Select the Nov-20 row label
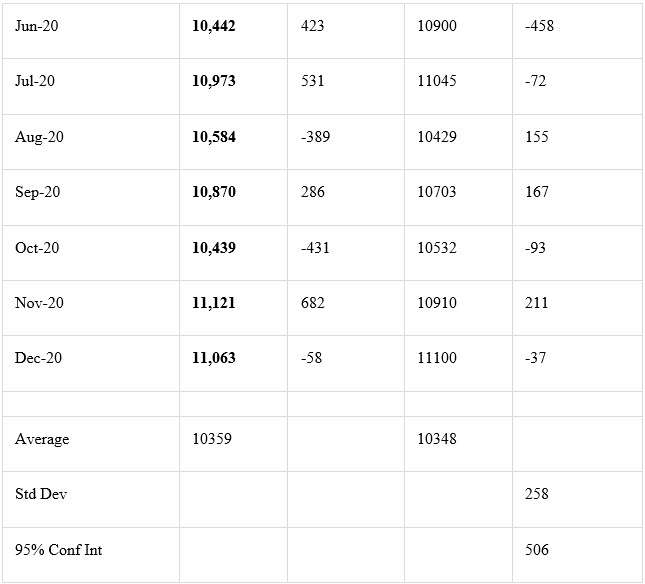The image size is (645, 584). tap(39, 303)
